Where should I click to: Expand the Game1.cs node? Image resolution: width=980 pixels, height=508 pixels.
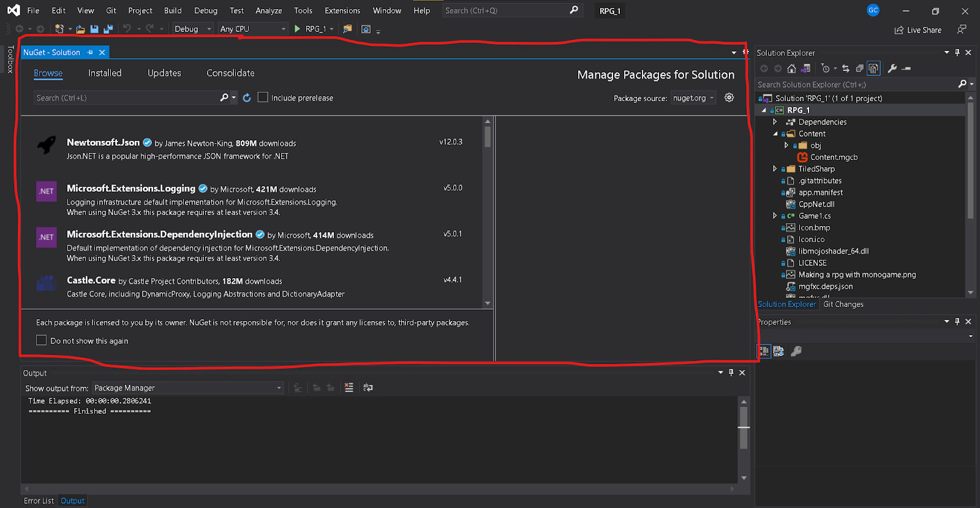775,216
